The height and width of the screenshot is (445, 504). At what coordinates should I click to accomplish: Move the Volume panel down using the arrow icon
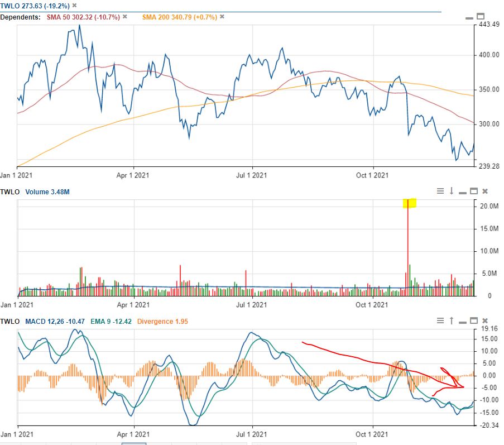pos(452,191)
